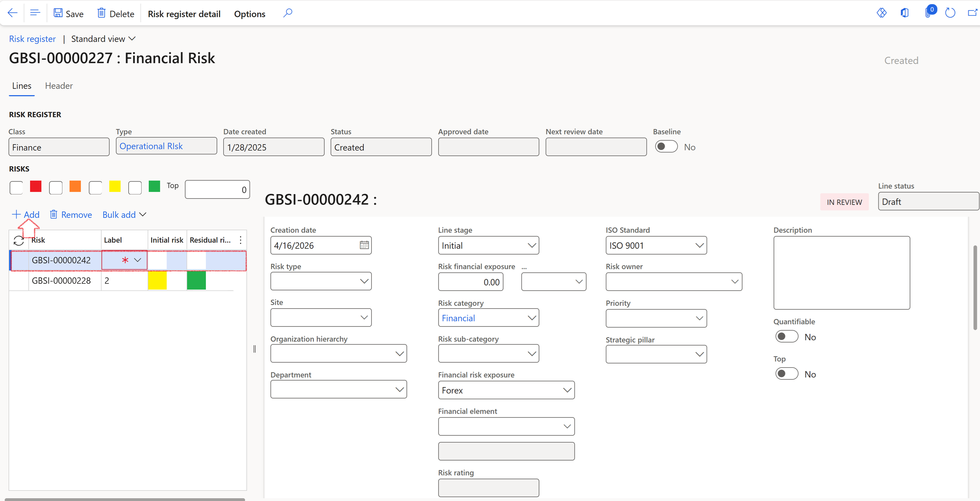Toggle the Baseline switch
The width and height of the screenshot is (980, 501).
[666, 147]
